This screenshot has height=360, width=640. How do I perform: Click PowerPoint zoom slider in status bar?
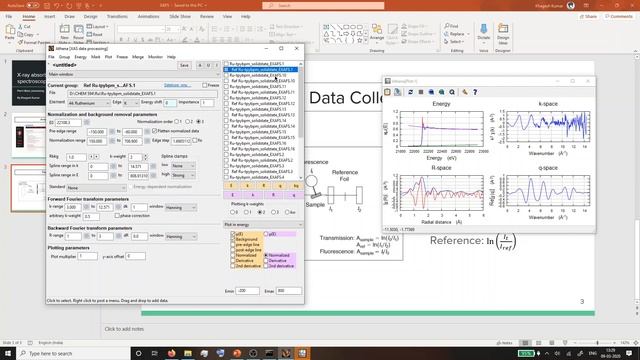tap(598, 343)
